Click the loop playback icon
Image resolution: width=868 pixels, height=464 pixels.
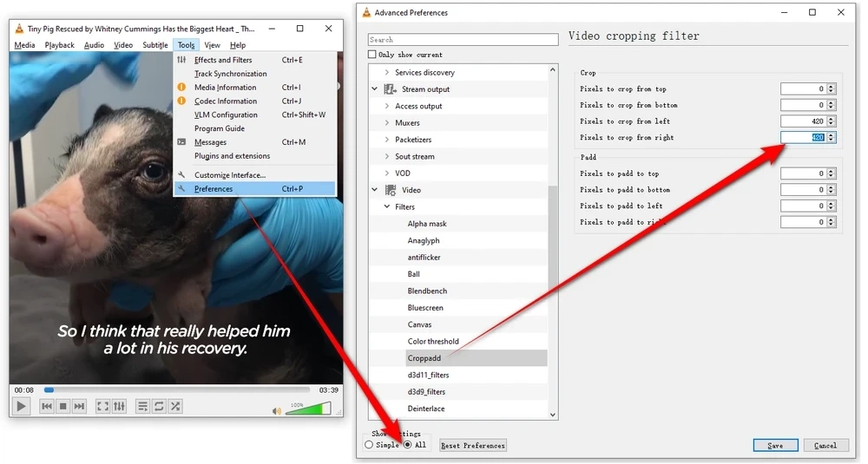[x=159, y=407]
